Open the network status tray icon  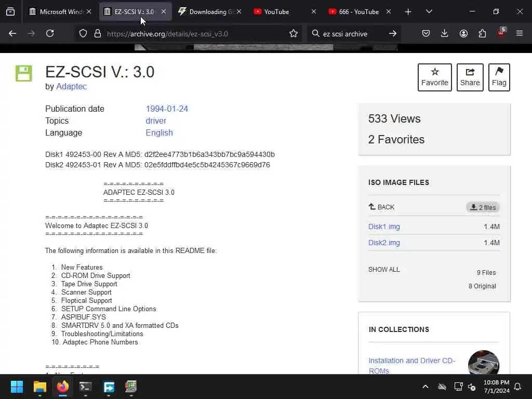(x=458, y=387)
